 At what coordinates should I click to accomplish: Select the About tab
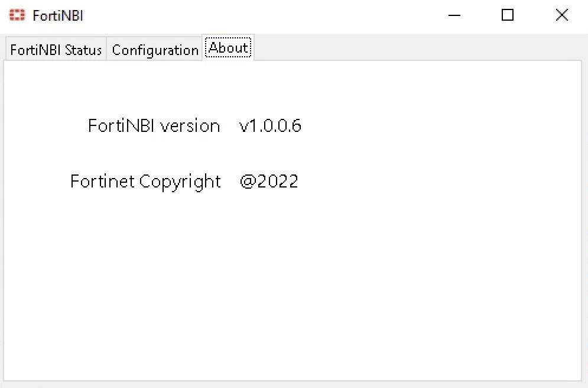coord(228,48)
